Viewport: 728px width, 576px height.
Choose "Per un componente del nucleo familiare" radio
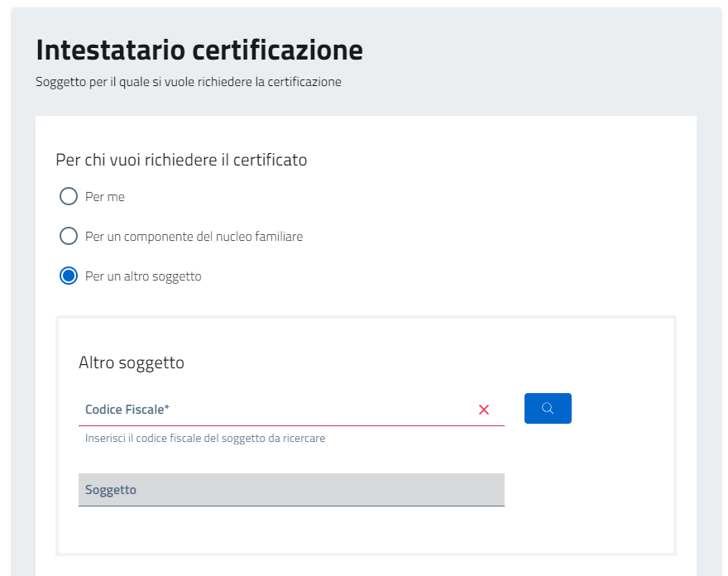click(x=69, y=236)
